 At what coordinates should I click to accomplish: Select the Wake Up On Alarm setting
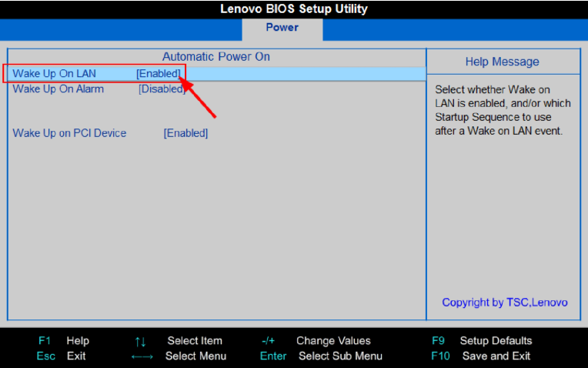pos(58,89)
